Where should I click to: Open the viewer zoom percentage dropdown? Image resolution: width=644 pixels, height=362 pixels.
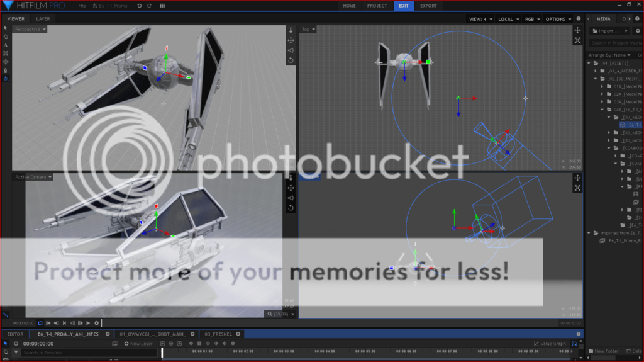[x=281, y=314]
